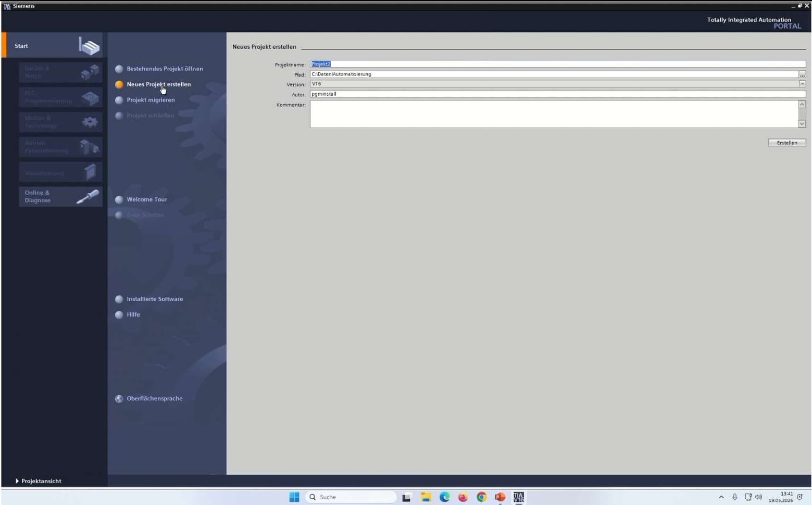Viewport: 812px width, 505px height.
Task: Open the notifications icon in the tray
Action: (x=800, y=497)
